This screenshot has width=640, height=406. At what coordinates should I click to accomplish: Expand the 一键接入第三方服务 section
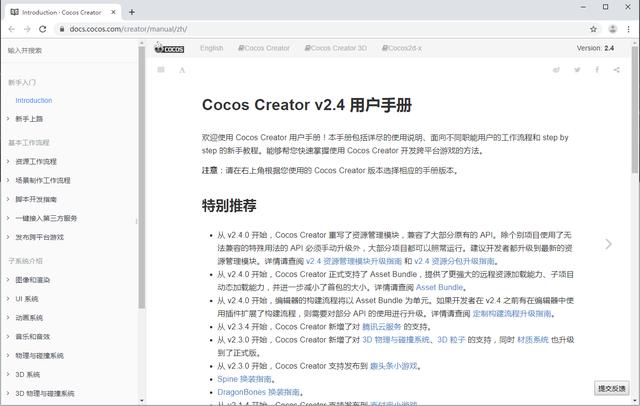pos(46,218)
